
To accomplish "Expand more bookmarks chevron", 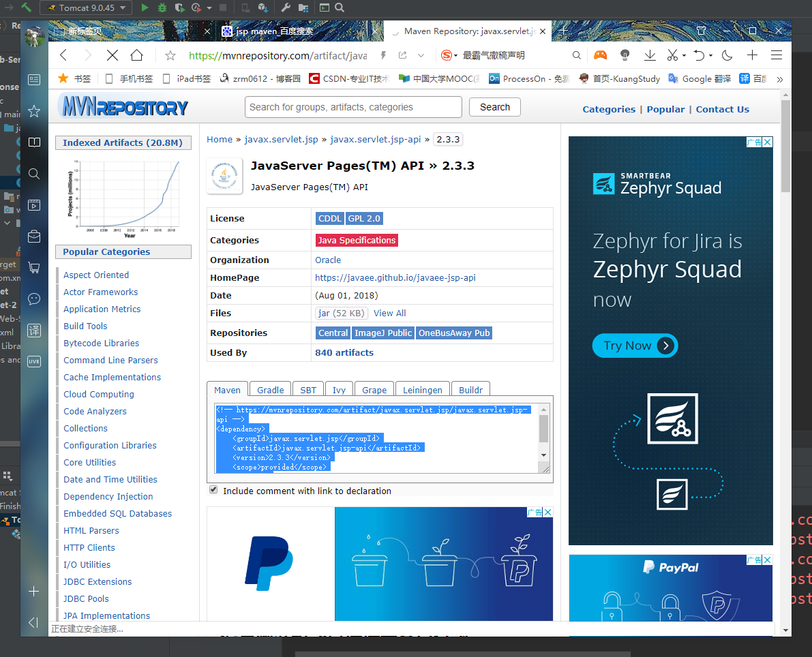I will (x=780, y=79).
